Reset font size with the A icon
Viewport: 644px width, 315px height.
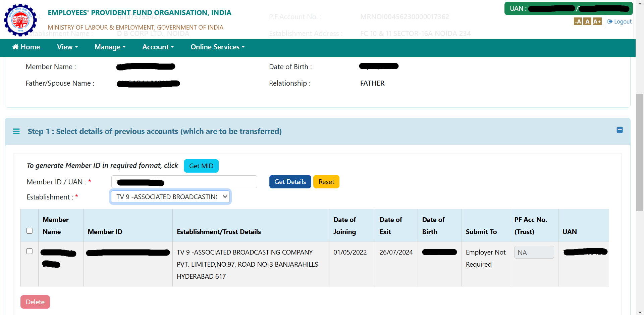[587, 21]
